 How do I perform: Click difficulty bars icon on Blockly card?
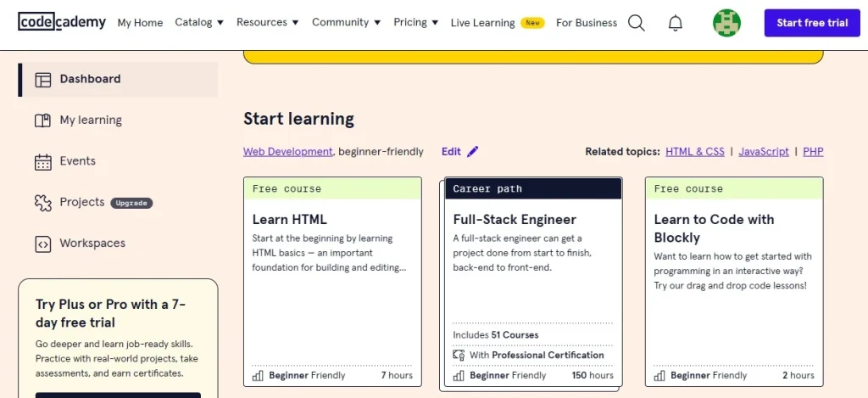(659, 375)
